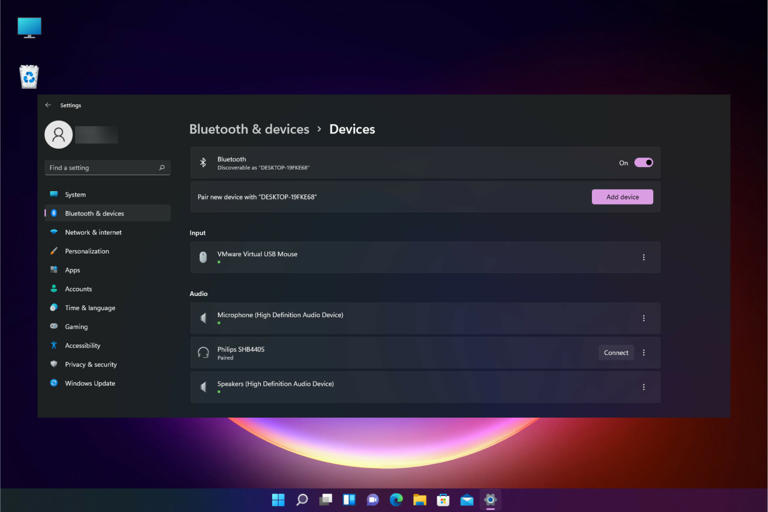Viewport: 768px width, 512px height.
Task: Open Privacy & security settings
Action: 107,365
